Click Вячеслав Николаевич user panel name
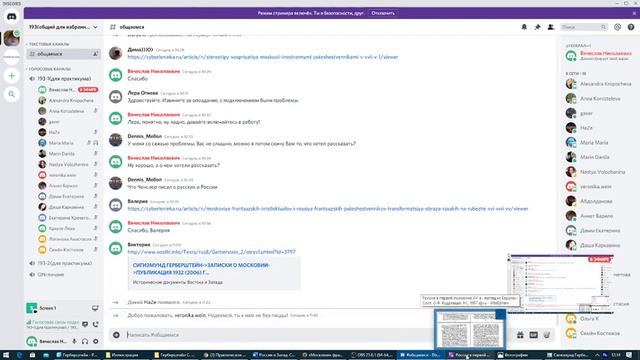640x360 pixels. coord(53,341)
